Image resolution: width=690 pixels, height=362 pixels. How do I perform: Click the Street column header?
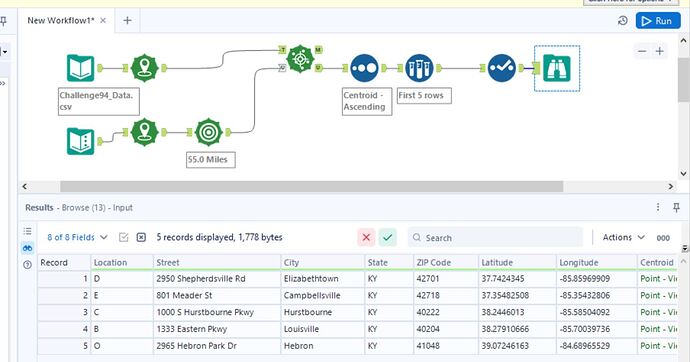[217, 263]
